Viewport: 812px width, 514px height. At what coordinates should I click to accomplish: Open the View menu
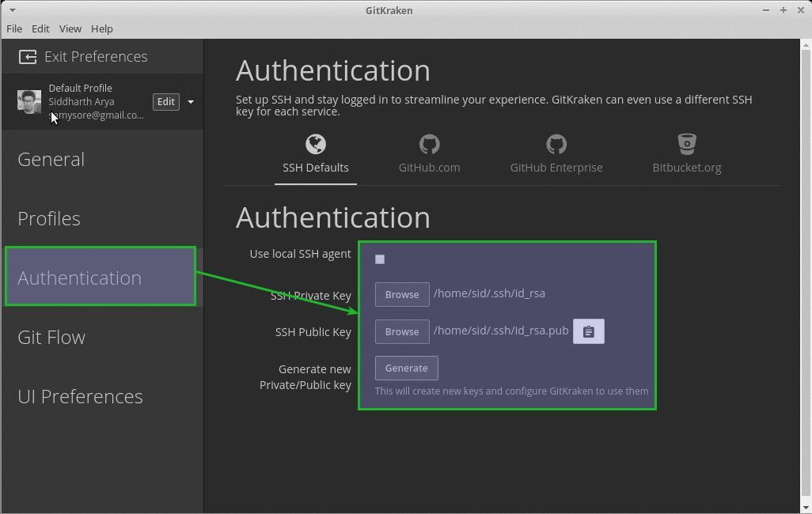coord(70,29)
